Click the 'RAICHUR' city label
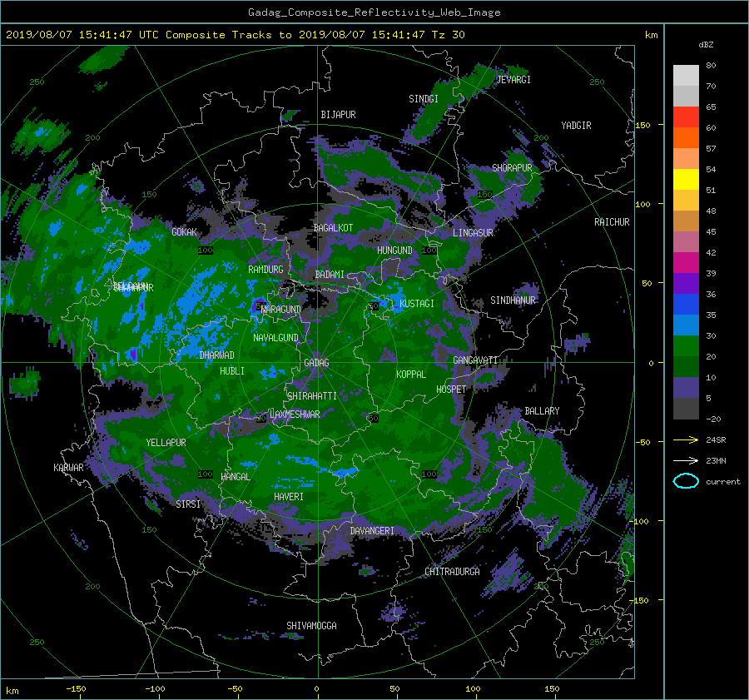The width and height of the screenshot is (749, 700). point(612,222)
